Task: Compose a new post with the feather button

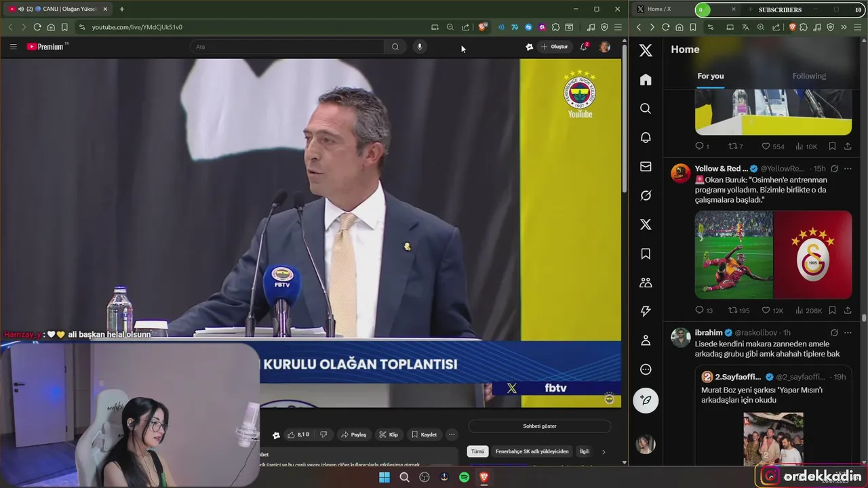Action: tap(646, 401)
